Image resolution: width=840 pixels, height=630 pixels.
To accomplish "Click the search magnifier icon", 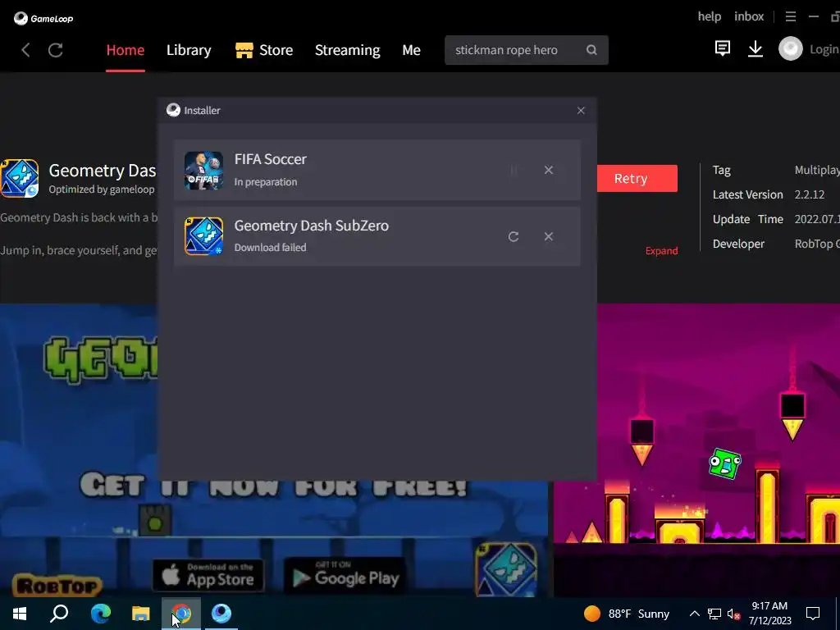I will (591, 50).
